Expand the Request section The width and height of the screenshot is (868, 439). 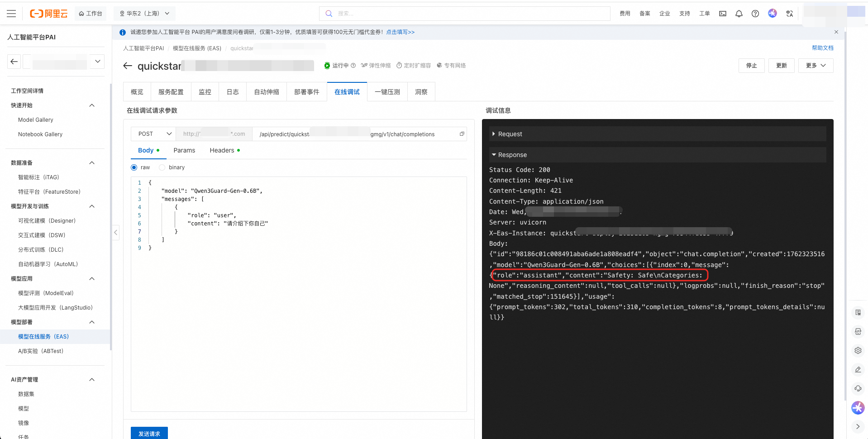658,134
